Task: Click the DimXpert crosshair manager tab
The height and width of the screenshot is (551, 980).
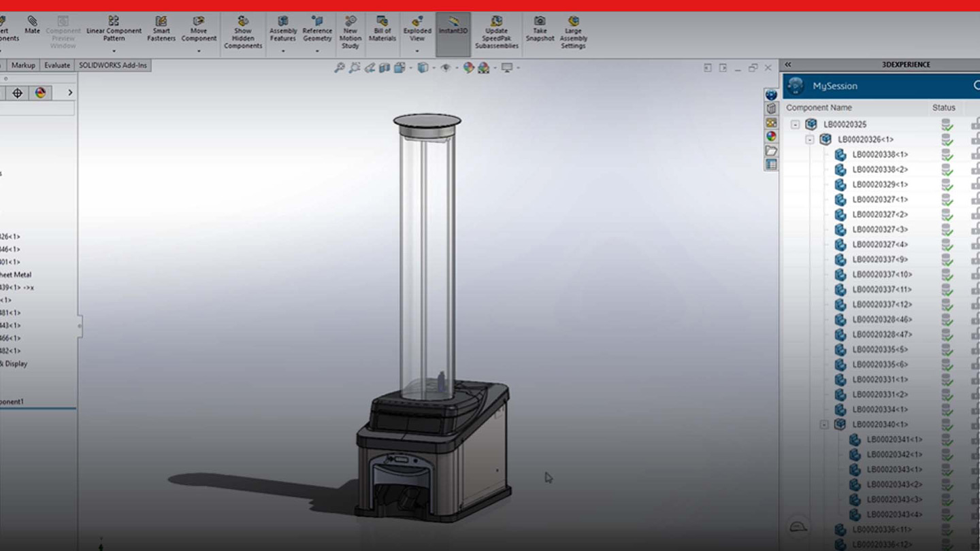Action: click(x=18, y=93)
